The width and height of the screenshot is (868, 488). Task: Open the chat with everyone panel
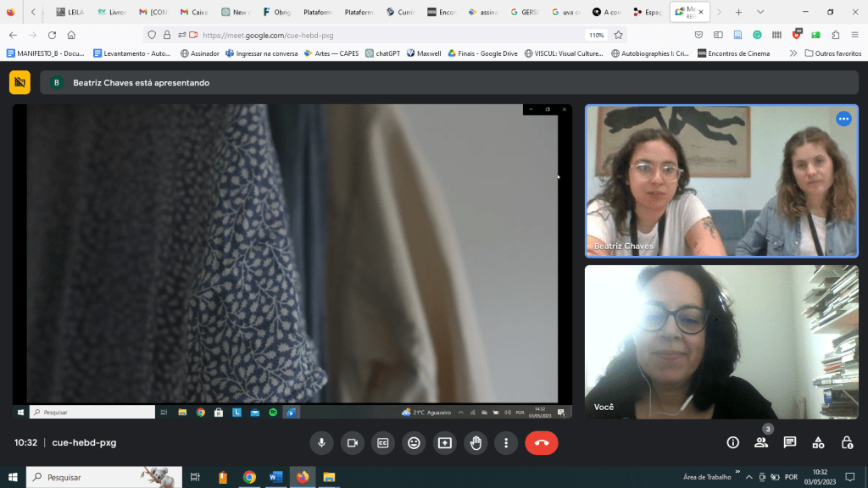point(790,442)
